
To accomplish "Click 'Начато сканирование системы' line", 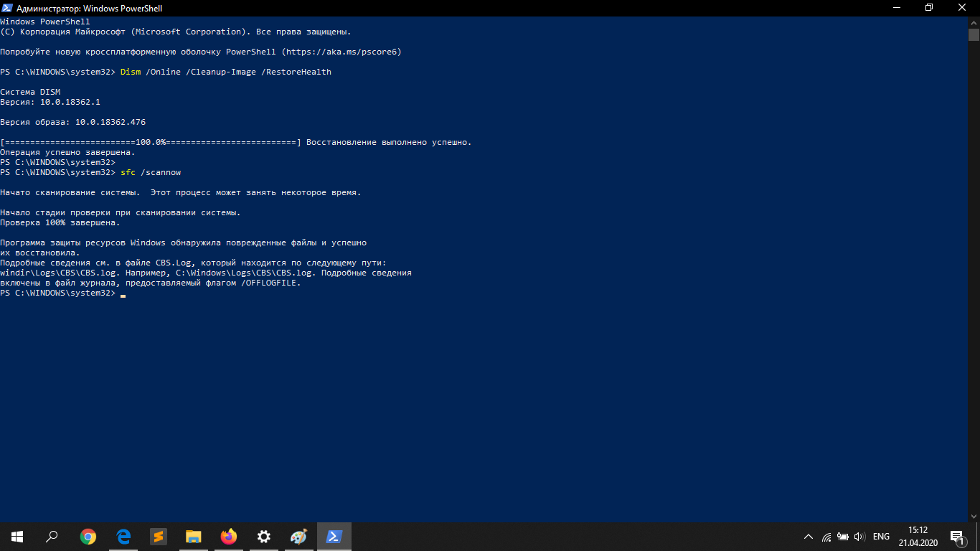I will pyautogui.click(x=181, y=192).
